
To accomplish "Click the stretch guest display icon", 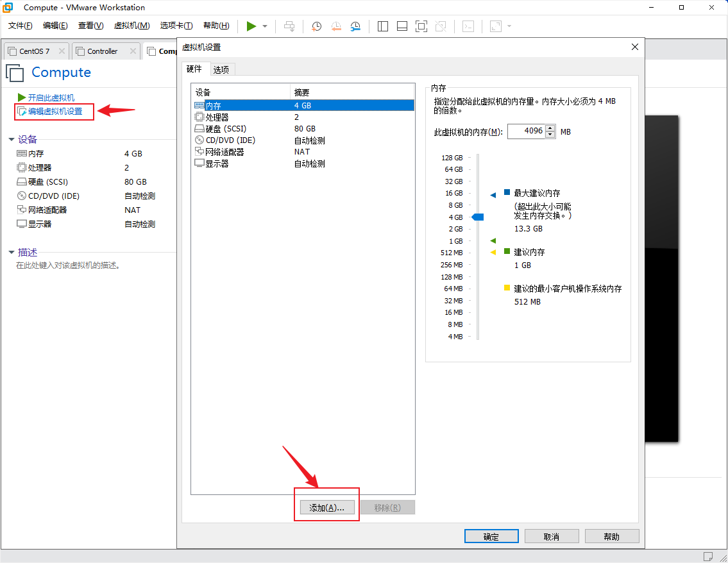I will click(496, 26).
